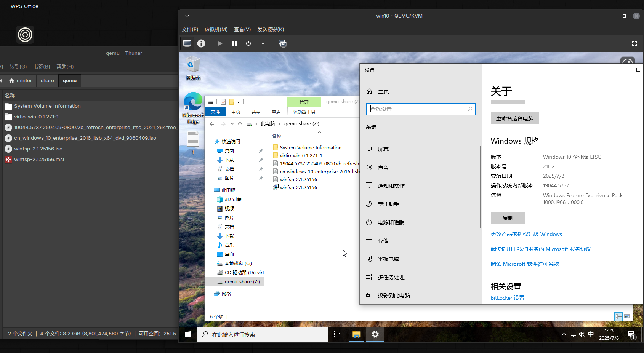Click the Run virtual machine play button
This screenshot has height=353, width=644.
(220, 43)
